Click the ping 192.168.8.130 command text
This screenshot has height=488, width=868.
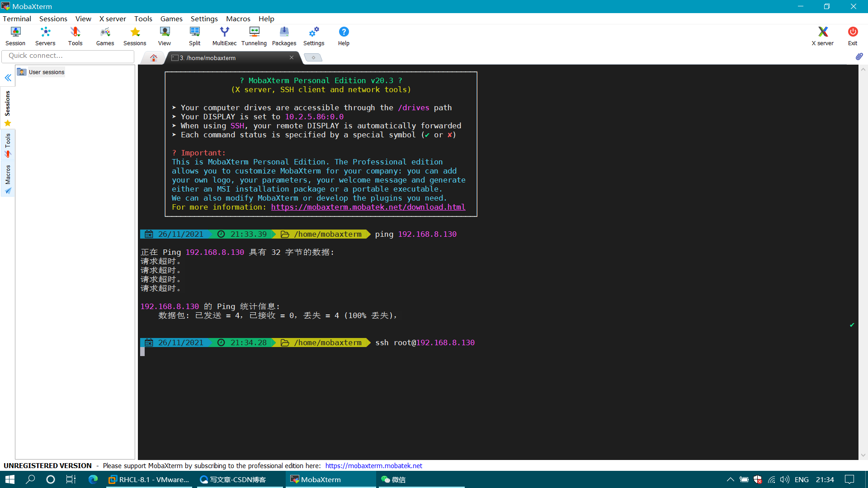[x=416, y=234]
